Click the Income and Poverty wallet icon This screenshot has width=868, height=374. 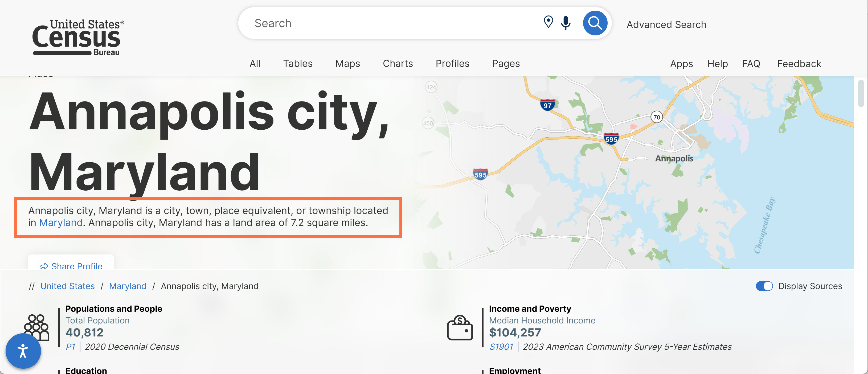(x=460, y=328)
